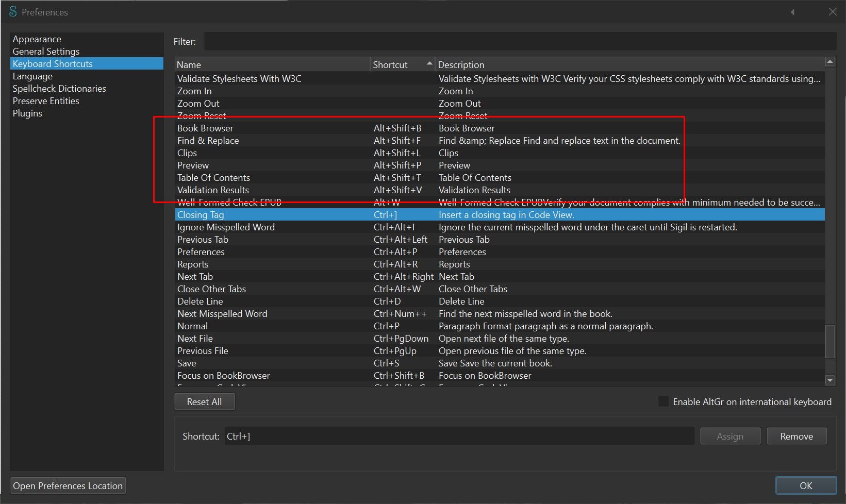Select the highlighted Closing Tag name cell
This screenshot has width=846, height=504.
tap(201, 215)
